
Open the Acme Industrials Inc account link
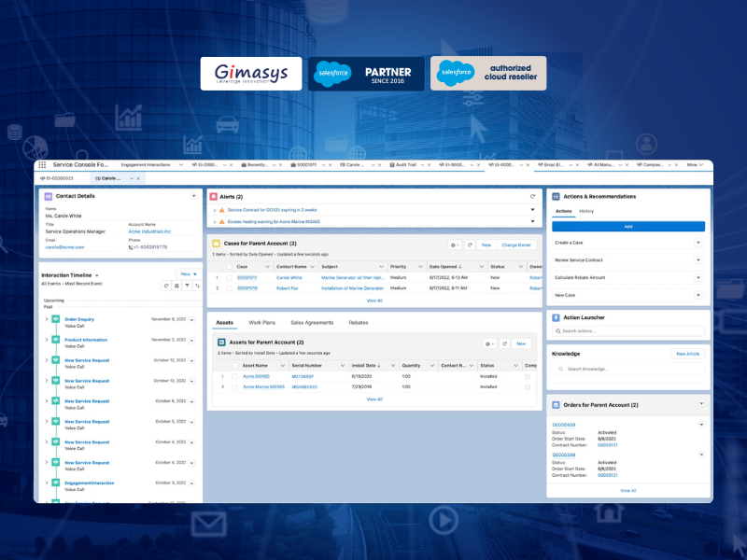[149, 231]
